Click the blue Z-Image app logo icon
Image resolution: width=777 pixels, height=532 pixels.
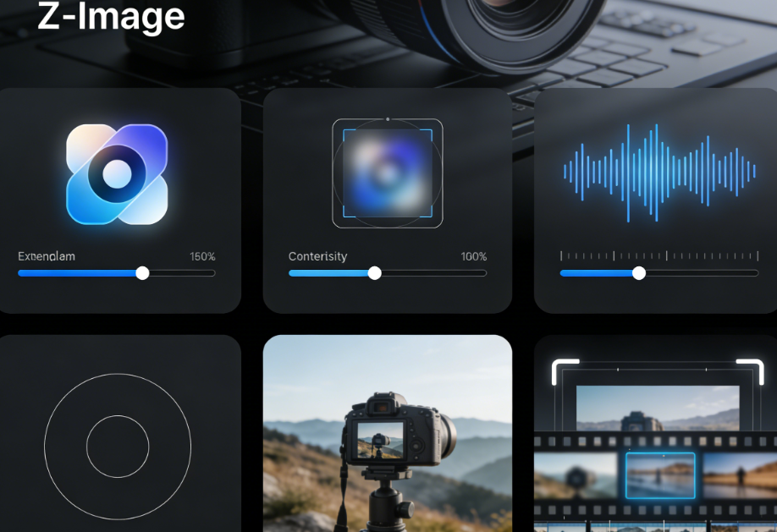(x=117, y=174)
